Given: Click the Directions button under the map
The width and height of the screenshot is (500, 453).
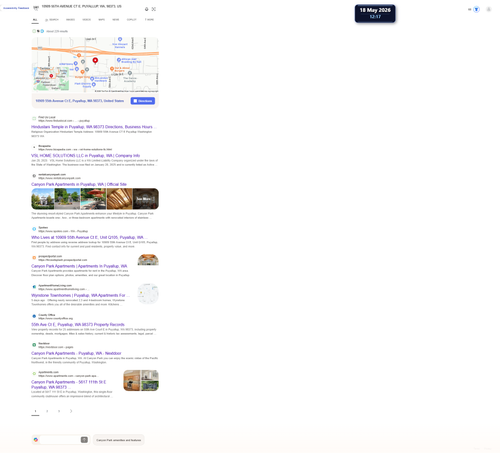Looking at the screenshot, I should pos(143,101).
